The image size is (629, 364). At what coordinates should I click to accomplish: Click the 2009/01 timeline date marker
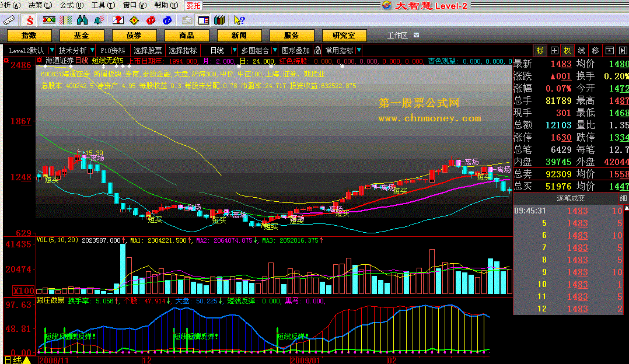(x=306, y=360)
